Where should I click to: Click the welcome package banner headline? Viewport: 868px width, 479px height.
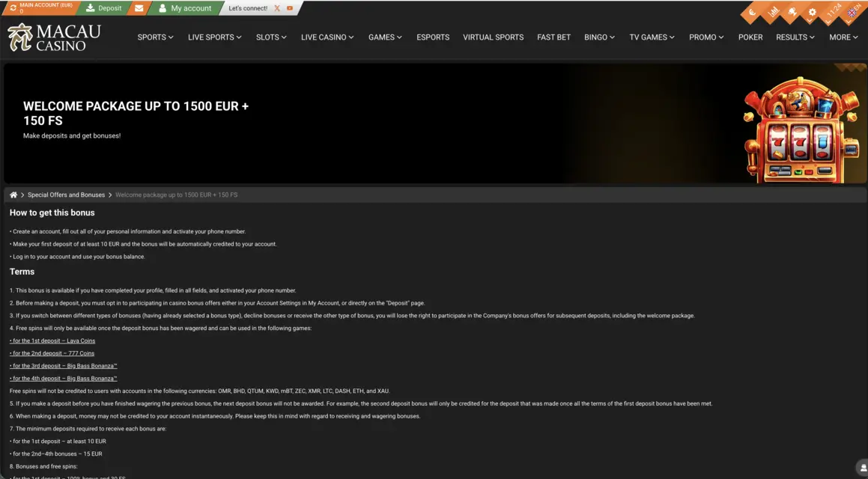[136, 114]
